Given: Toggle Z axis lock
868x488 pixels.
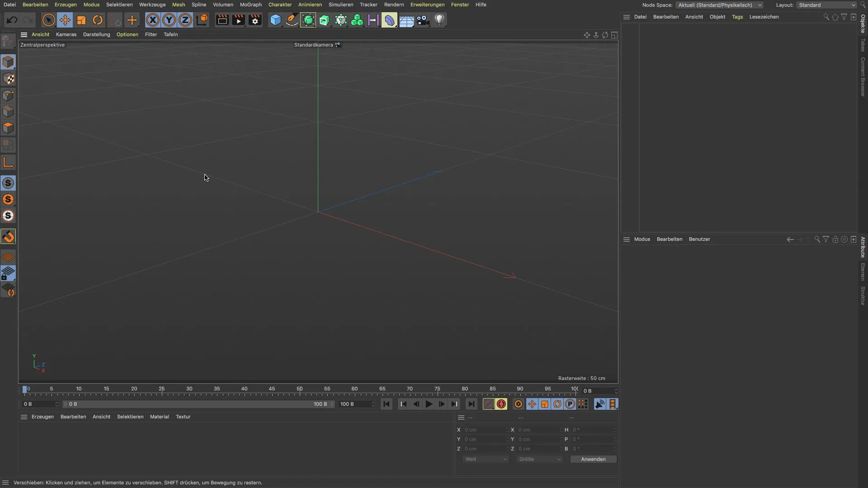Looking at the screenshot, I should coord(185,20).
